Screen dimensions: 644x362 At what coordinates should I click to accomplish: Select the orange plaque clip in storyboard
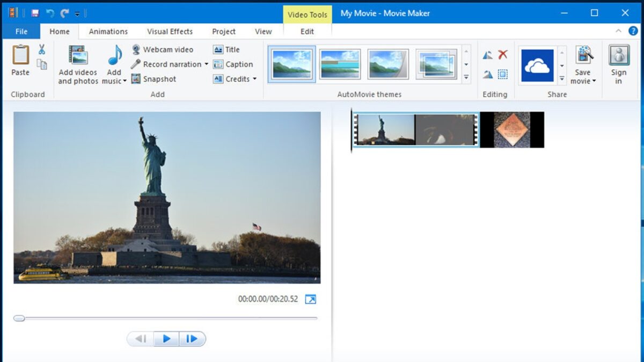[512, 130]
